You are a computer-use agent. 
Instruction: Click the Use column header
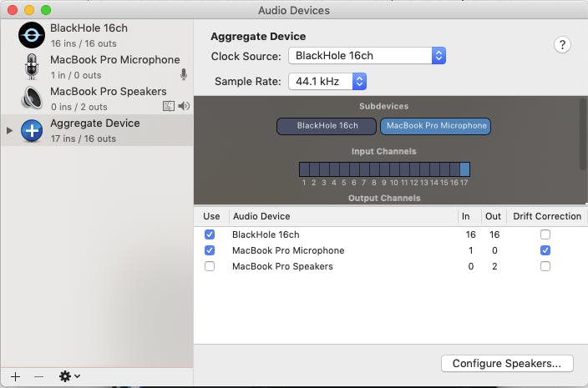pos(211,216)
